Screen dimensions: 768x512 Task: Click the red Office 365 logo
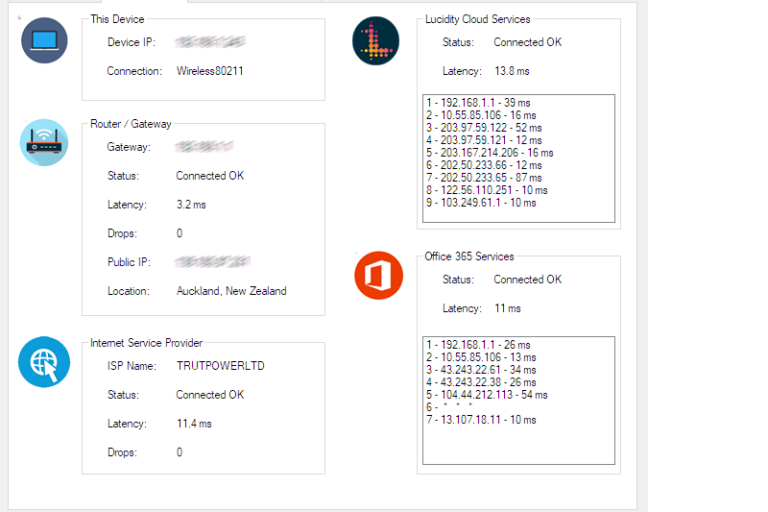click(x=378, y=275)
